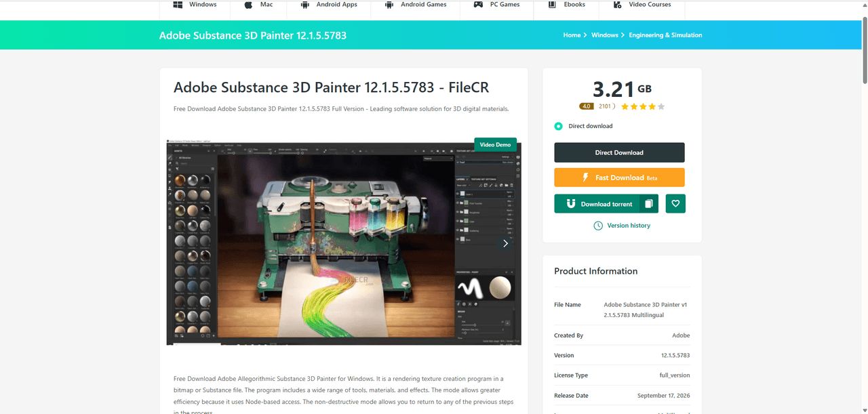This screenshot has width=868, height=414.
Task: Click the File Name value ending in "Multilingual"
Action: tap(645, 310)
